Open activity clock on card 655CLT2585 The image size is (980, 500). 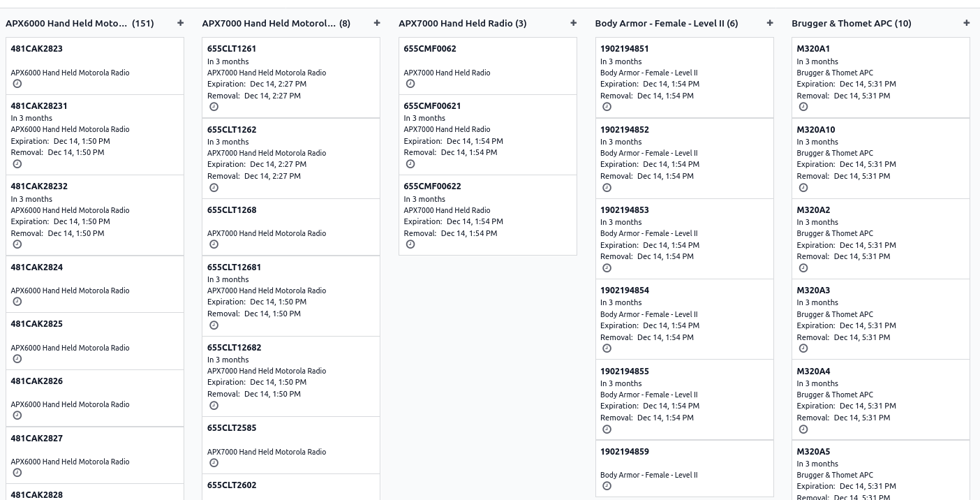tap(214, 463)
